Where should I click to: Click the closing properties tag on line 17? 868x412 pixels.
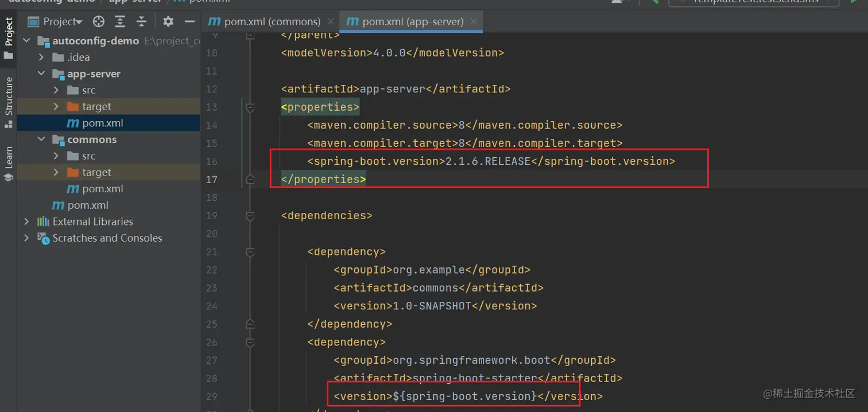tap(323, 180)
